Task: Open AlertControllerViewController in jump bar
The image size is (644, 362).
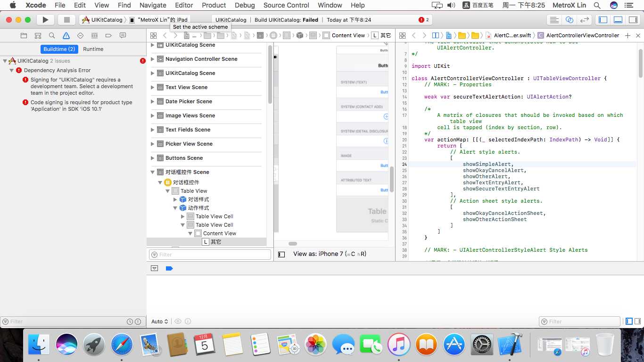Action: 578,35
